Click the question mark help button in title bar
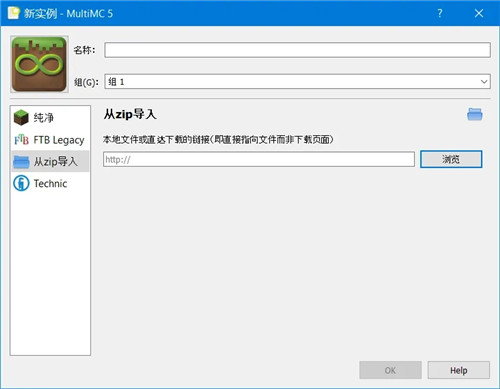The height and width of the screenshot is (389, 500). tap(440, 13)
